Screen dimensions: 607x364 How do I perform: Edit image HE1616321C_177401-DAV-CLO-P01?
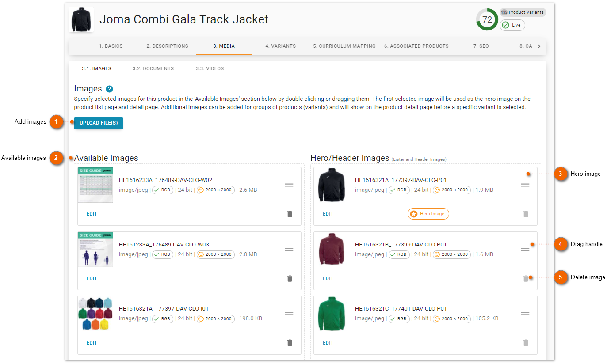(328, 343)
